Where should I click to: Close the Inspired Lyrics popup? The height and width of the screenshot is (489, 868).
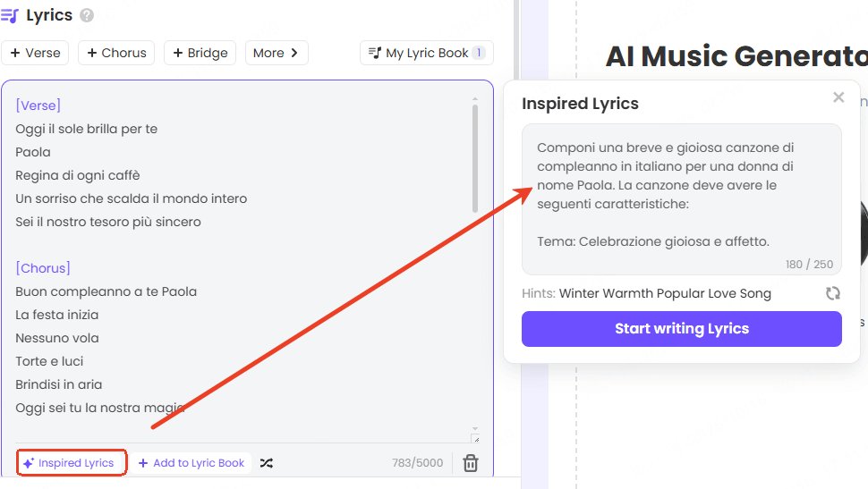click(x=838, y=97)
